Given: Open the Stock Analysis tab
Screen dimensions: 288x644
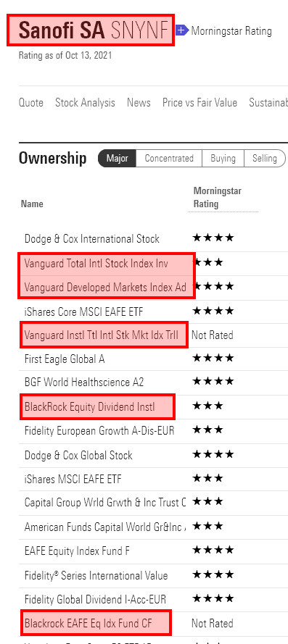Looking at the screenshot, I should 85,103.
